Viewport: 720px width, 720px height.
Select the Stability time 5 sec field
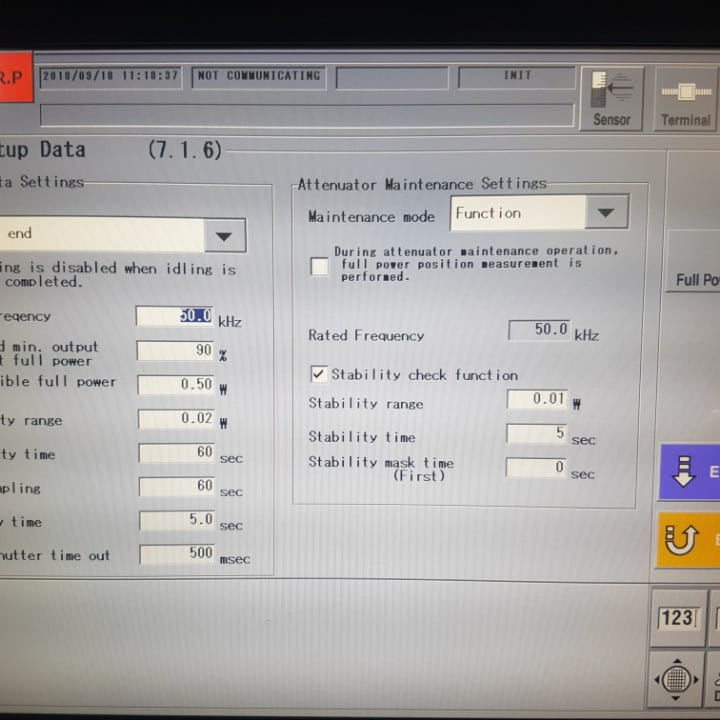coord(537,434)
